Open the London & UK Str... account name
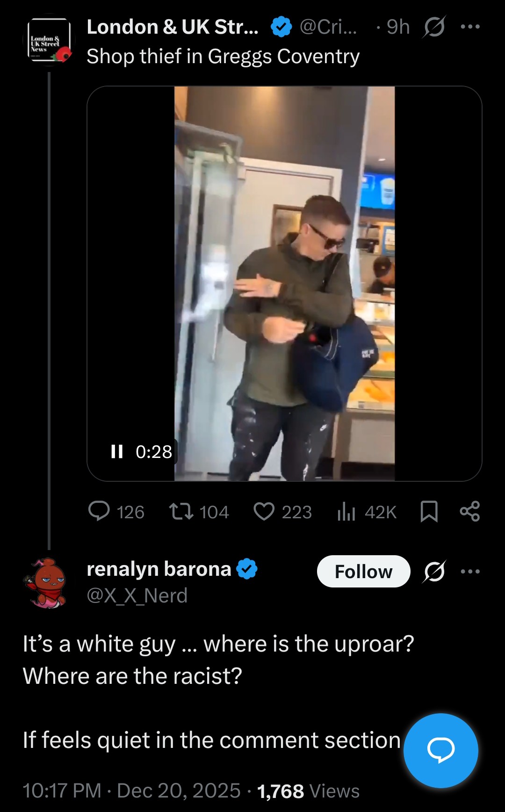Image resolution: width=505 pixels, height=812 pixels. point(172,27)
